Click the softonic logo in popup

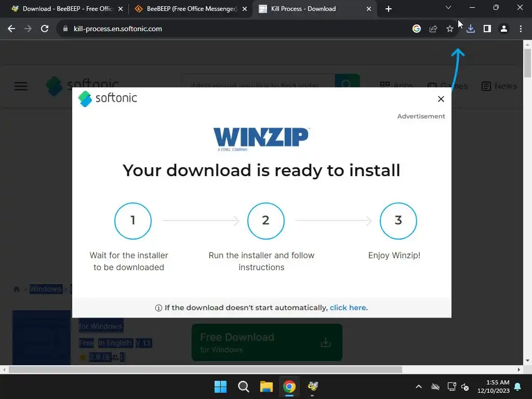coord(108,99)
